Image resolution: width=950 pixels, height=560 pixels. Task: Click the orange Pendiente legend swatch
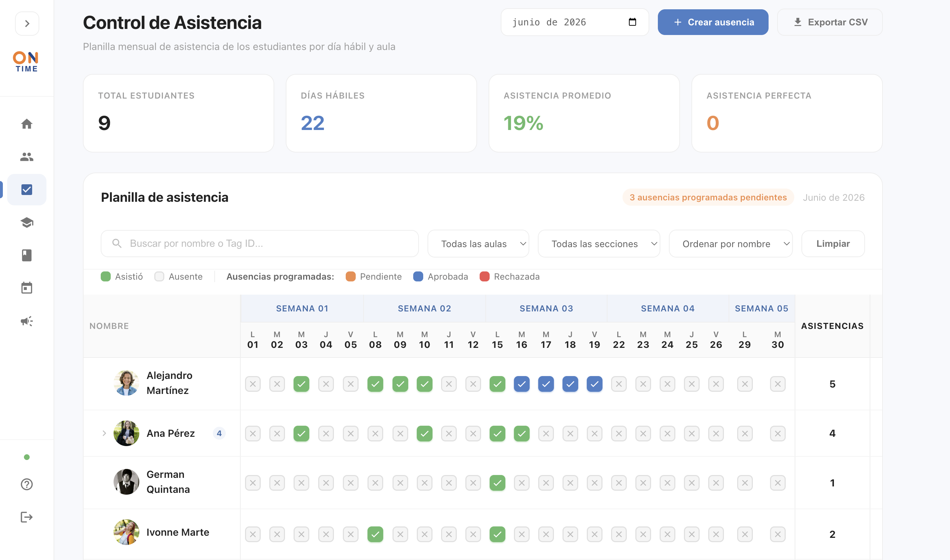click(x=350, y=276)
